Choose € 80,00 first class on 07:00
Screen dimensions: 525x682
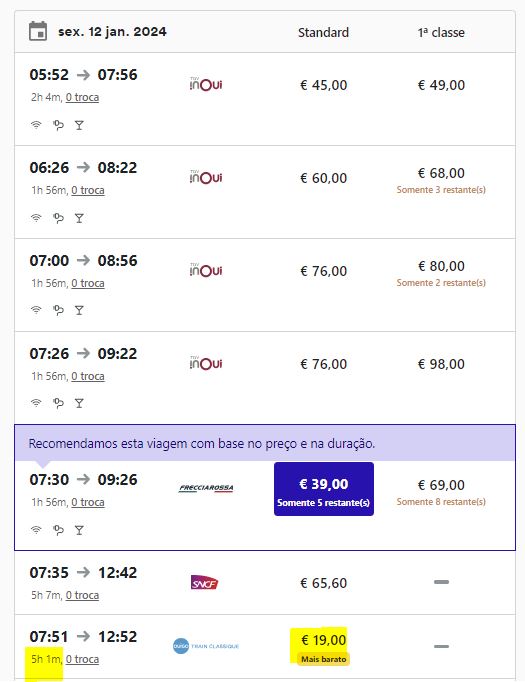click(441, 266)
